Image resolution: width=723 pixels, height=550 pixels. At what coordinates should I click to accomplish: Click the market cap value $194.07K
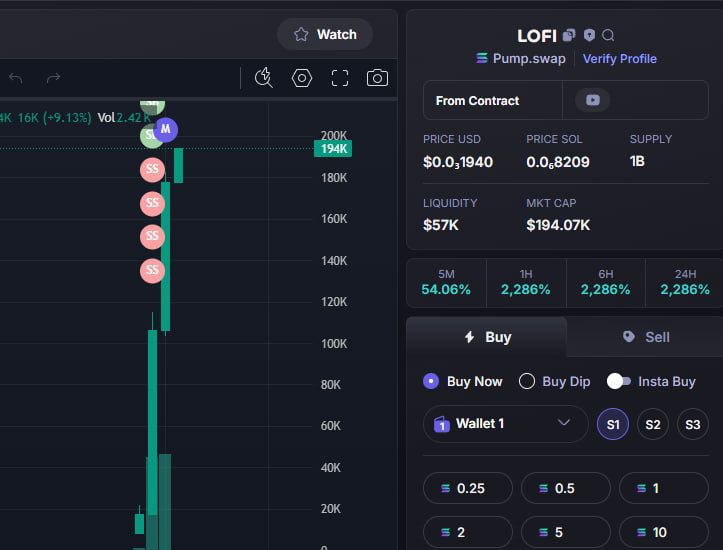558,225
